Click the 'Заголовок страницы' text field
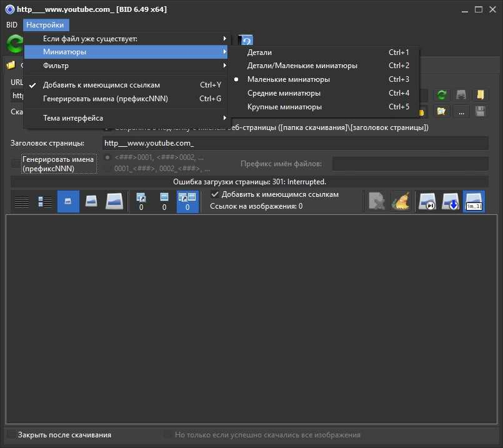The image size is (503, 448). tap(296, 143)
